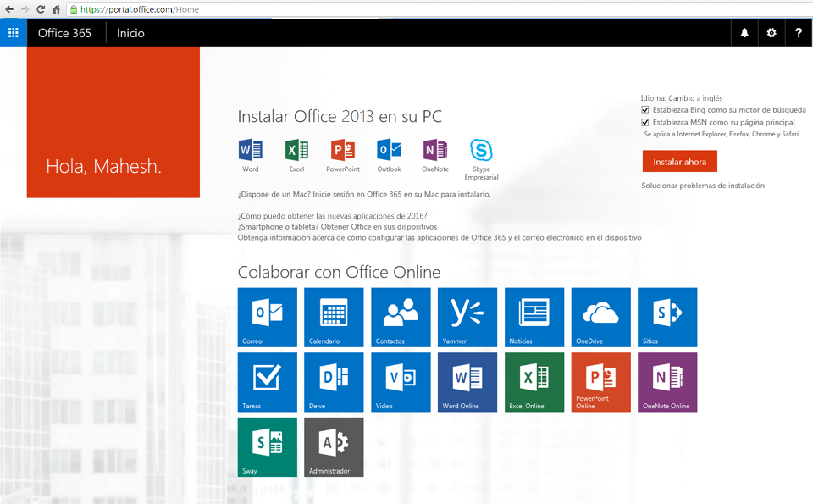This screenshot has width=813, height=504.
Task: Click the browser forward arrow
Action: tap(25, 9)
